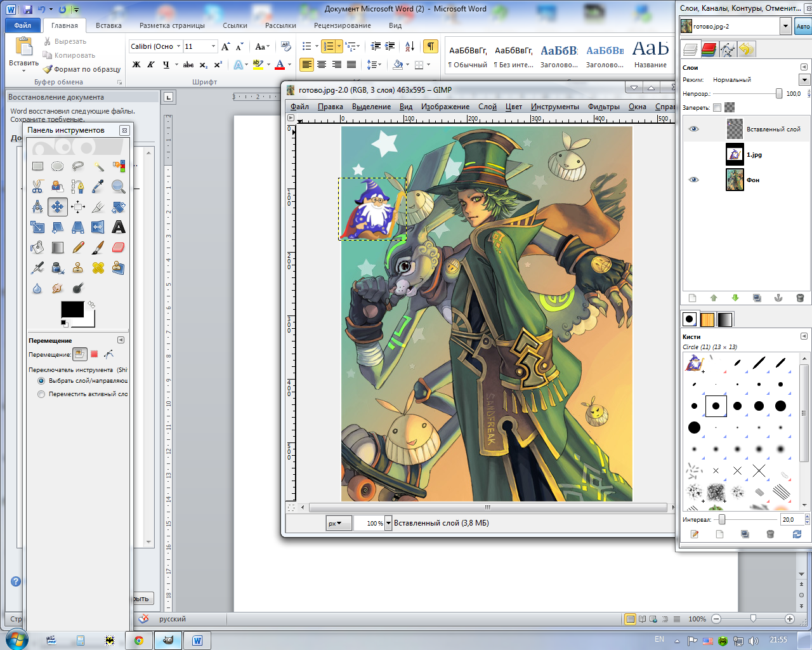Open the layer Режим mode dropdown
812x650 pixels.
[804, 80]
